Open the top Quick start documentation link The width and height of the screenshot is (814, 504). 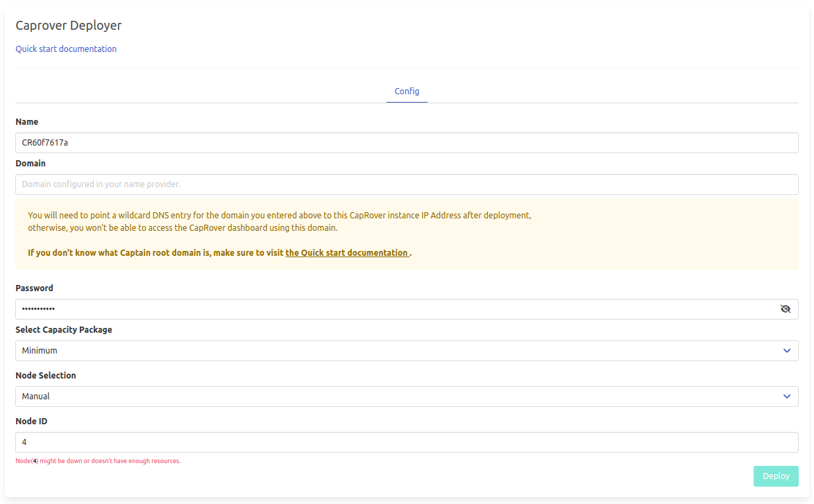click(x=66, y=49)
